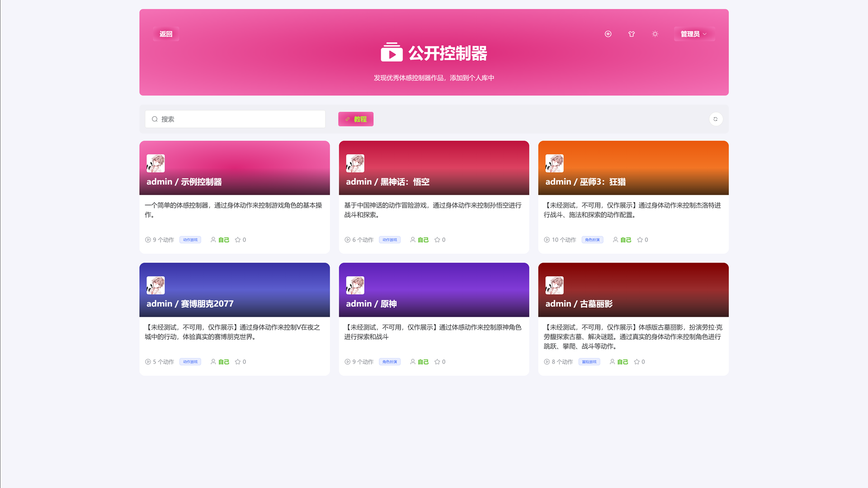Open the 教程 tutorial link
This screenshot has width=868, height=488.
[356, 119]
